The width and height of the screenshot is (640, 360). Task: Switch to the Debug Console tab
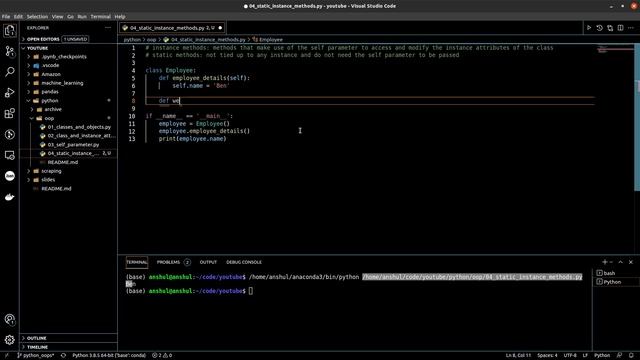pyautogui.click(x=244, y=262)
